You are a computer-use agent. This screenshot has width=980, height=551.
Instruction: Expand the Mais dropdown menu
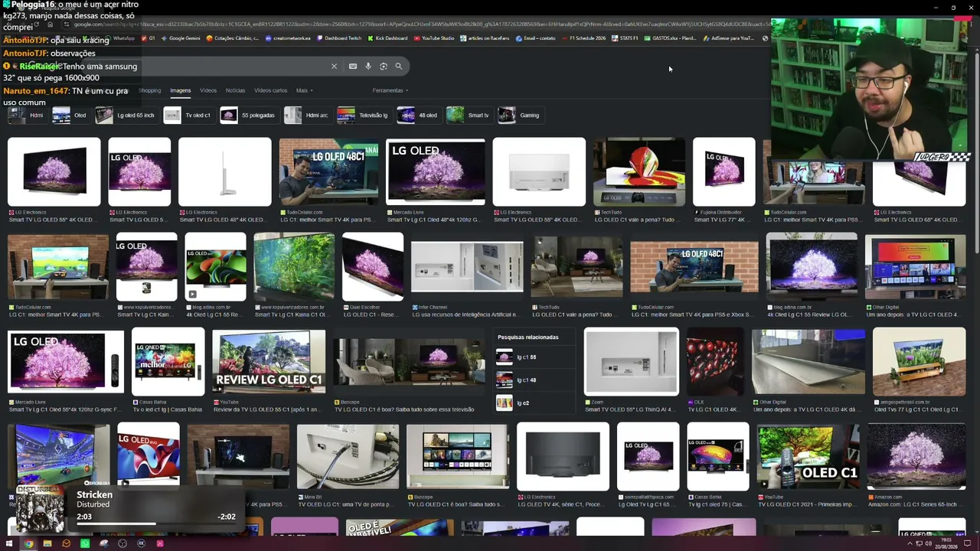(304, 90)
